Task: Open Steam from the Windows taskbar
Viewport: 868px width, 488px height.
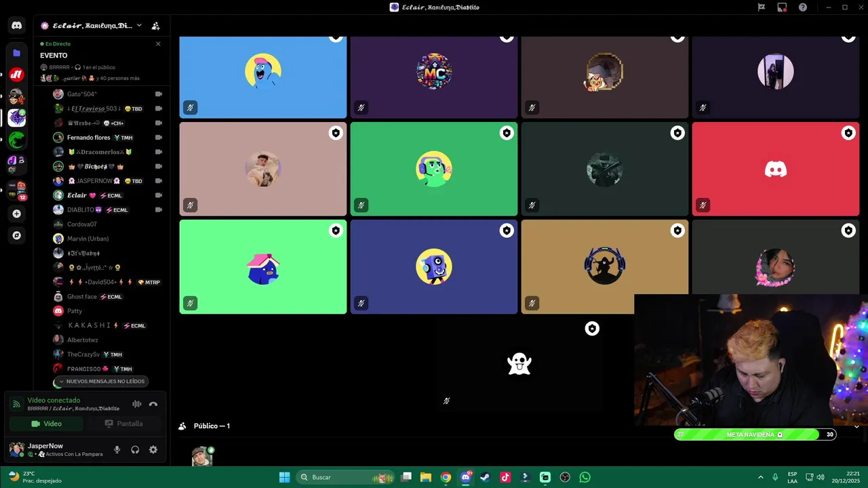Action: 485,477
